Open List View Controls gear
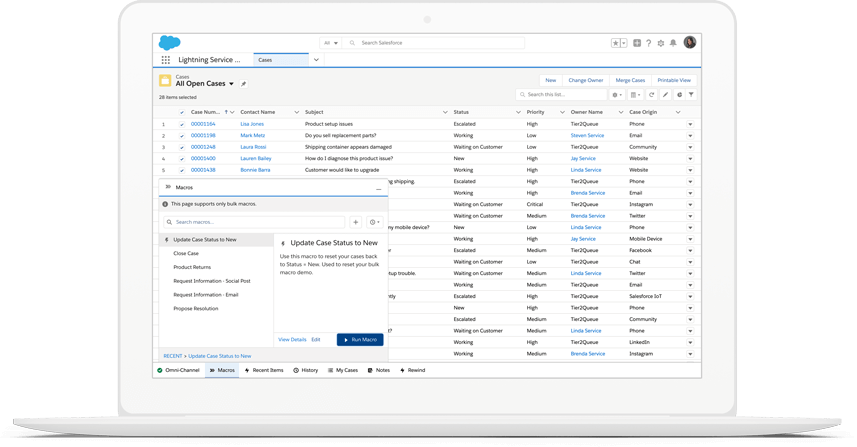This screenshot has width=857, height=447. pos(617,95)
